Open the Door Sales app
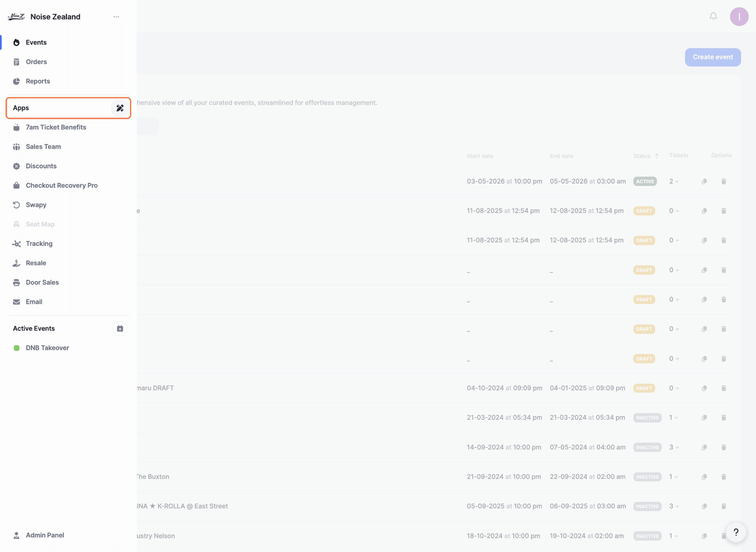Image resolution: width=756 pixels, height=552 pixels. click(x=42, y=282)
